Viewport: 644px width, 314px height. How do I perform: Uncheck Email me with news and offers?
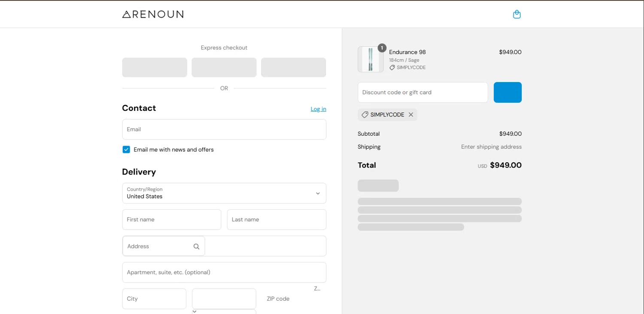pyautogui.click(x=126, y=149)
